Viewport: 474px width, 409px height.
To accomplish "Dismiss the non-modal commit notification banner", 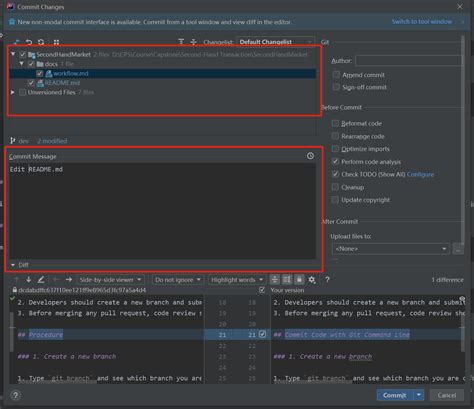I will click(463, 22).
